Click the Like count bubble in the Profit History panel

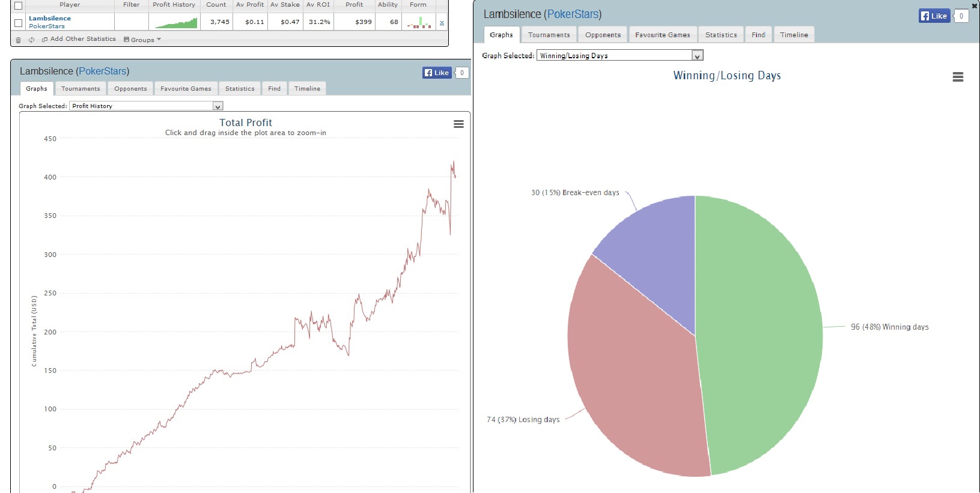(462, 73)
